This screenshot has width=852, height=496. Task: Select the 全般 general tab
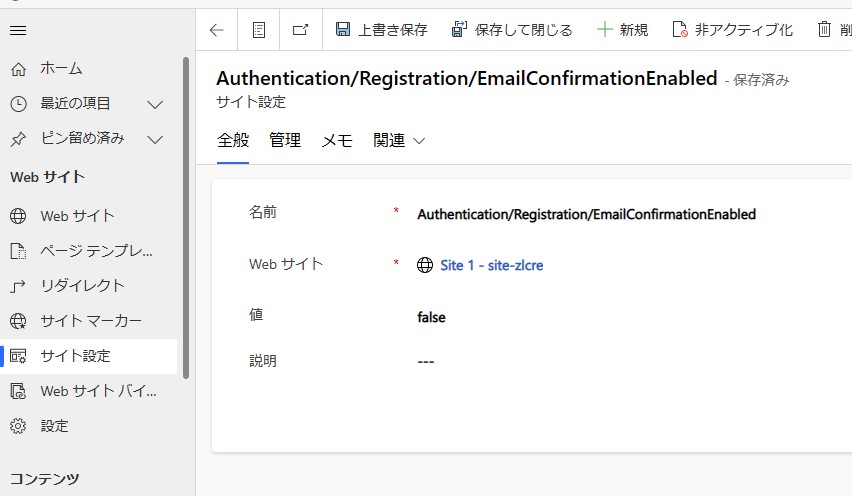[x=233, y=141]
